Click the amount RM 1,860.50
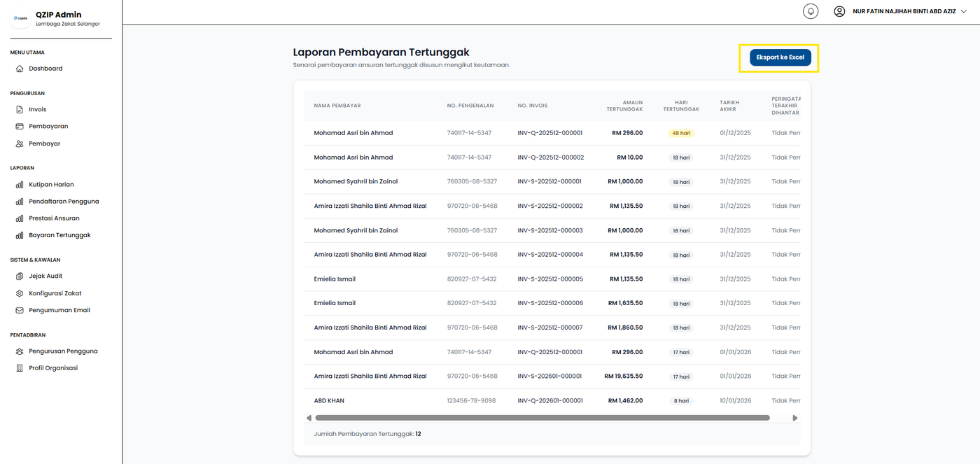 [626, 328]
